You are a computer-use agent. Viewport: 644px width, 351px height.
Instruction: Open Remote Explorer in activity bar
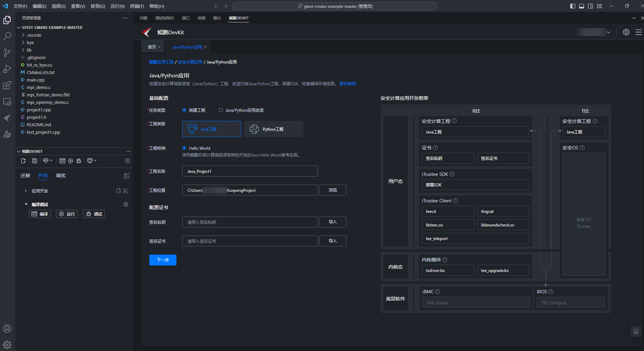[7, 101]
